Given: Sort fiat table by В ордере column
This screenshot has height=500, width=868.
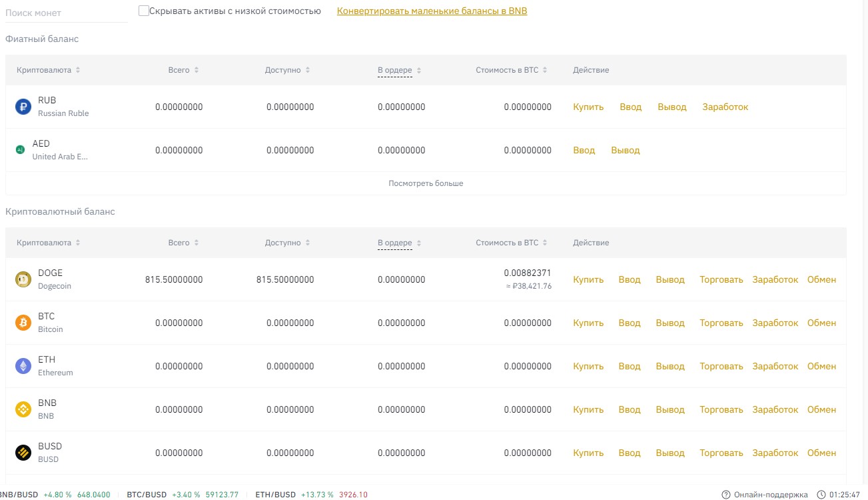Looking at the screenshot, I should [399, 70].
